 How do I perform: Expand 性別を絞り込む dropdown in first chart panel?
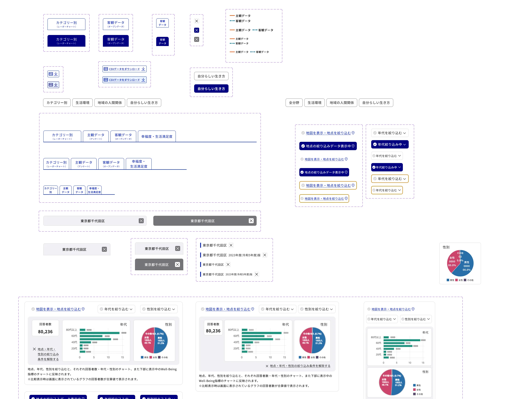159,309
